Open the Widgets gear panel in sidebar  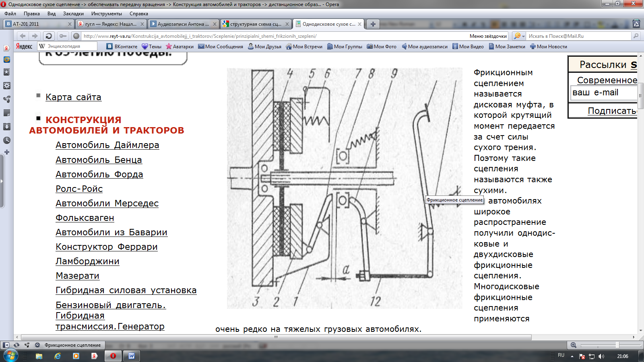[x=6, y=86]
